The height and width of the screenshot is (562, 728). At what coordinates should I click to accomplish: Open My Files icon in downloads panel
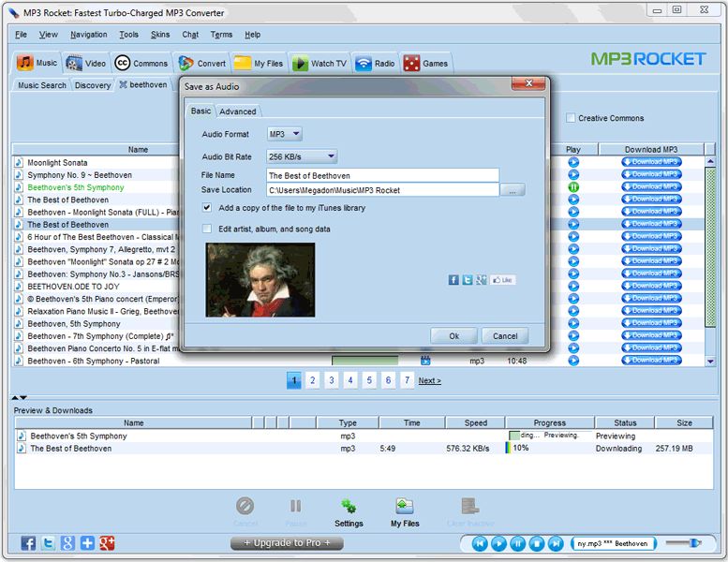point(405,506)
